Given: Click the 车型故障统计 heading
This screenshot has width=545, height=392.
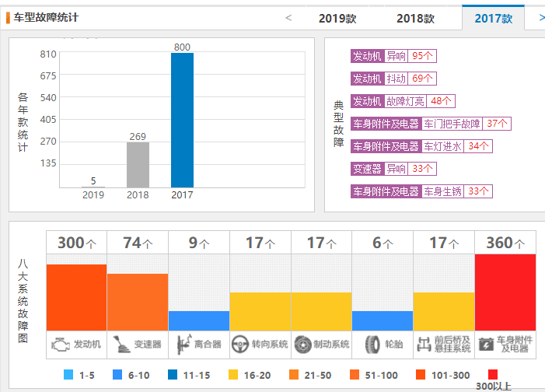Looking at the screenshot, I should click(46, 17).
